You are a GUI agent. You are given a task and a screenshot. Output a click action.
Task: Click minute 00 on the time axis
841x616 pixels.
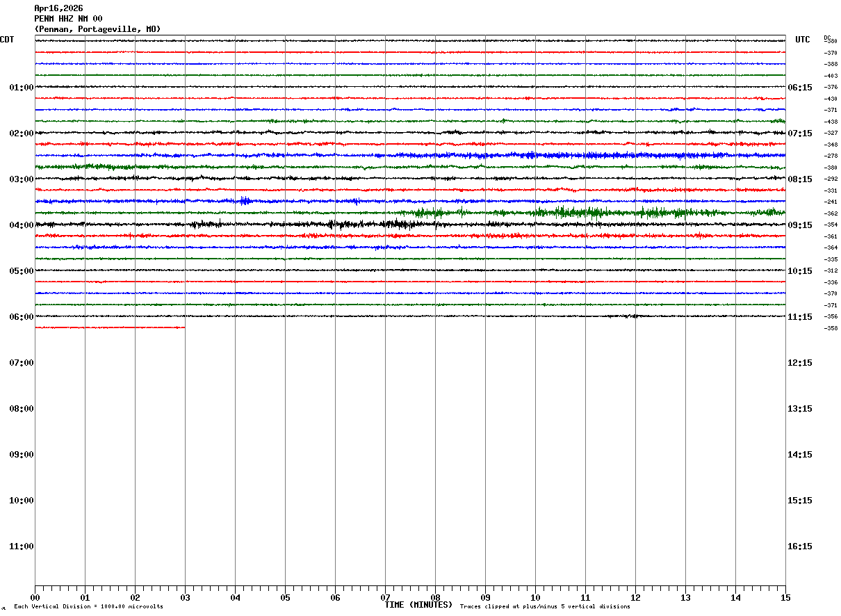[35, 598]
